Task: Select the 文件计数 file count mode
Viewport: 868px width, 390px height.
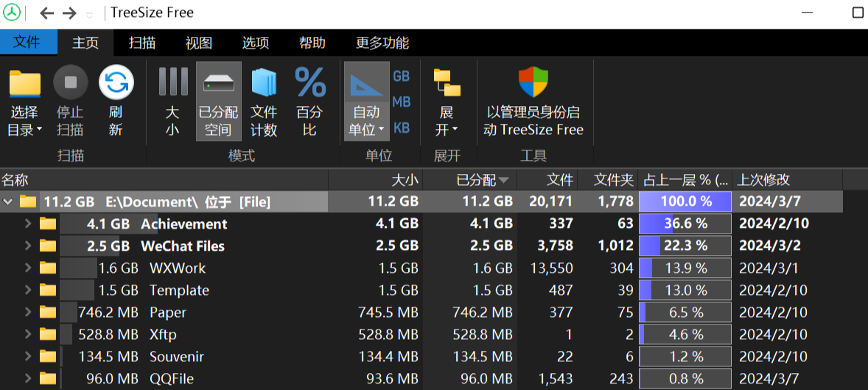Action: click(264, 101)
